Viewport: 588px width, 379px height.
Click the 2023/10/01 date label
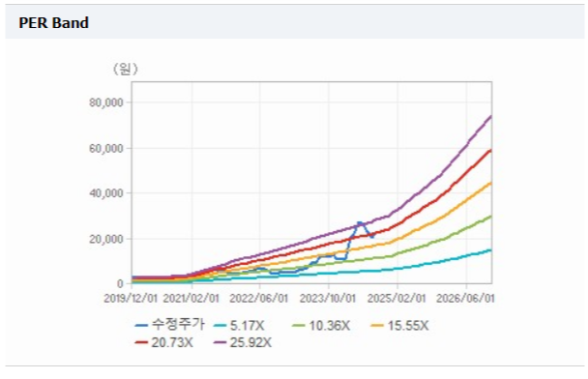(x=328, y=299)
